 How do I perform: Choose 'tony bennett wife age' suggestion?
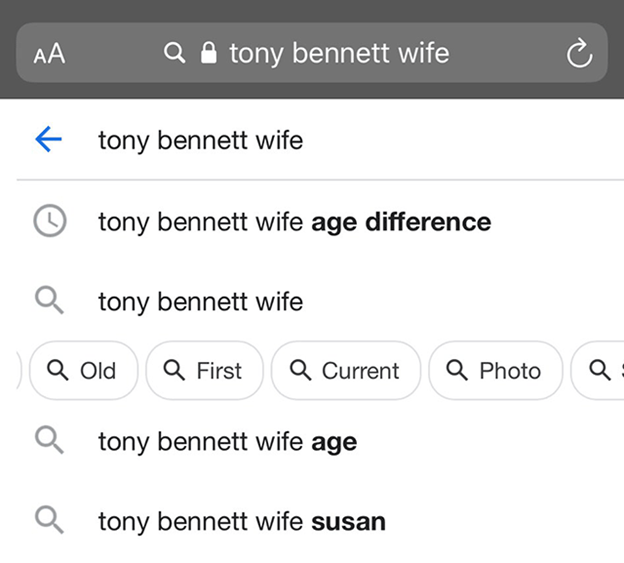228,442
